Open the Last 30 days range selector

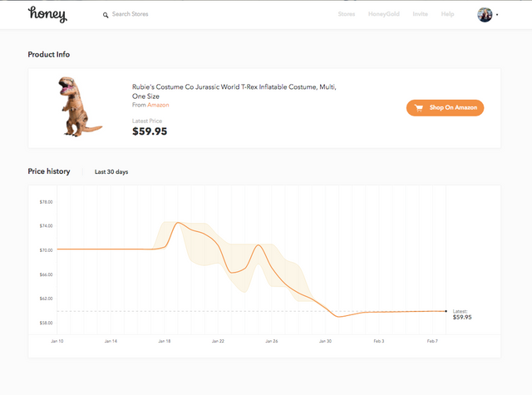point(111,172)
